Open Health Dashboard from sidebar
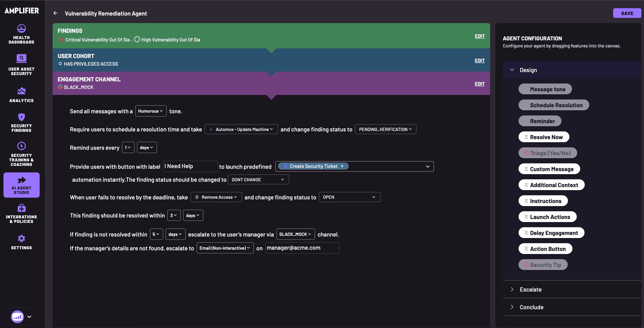Image resolution: width=644 pixels, height=328 pixels. coord(21,34)
